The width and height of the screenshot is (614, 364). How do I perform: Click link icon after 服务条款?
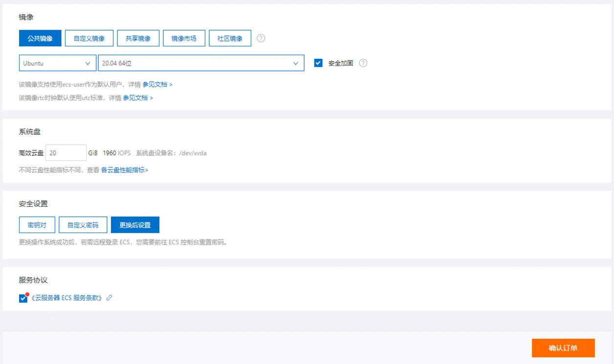click(109, 298)
